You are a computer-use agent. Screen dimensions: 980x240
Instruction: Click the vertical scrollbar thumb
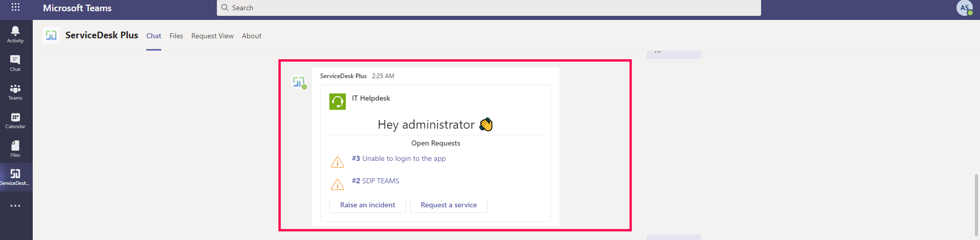coord(976,206)
